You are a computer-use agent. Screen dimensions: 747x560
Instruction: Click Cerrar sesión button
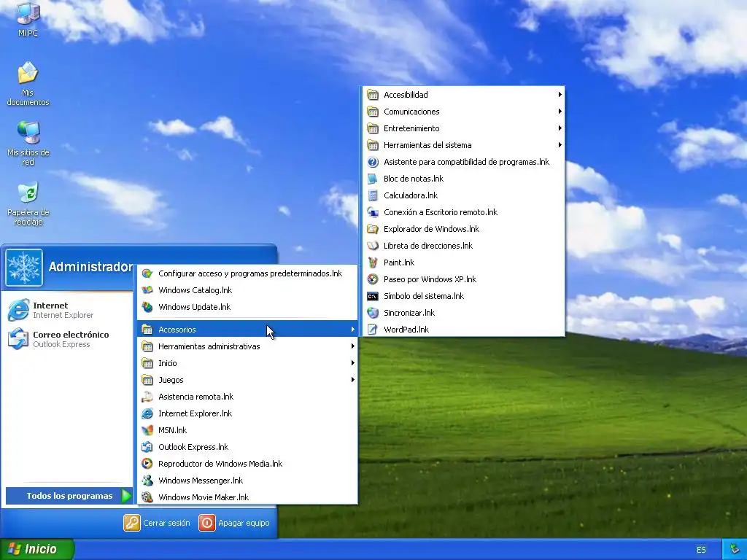(157, 523)
